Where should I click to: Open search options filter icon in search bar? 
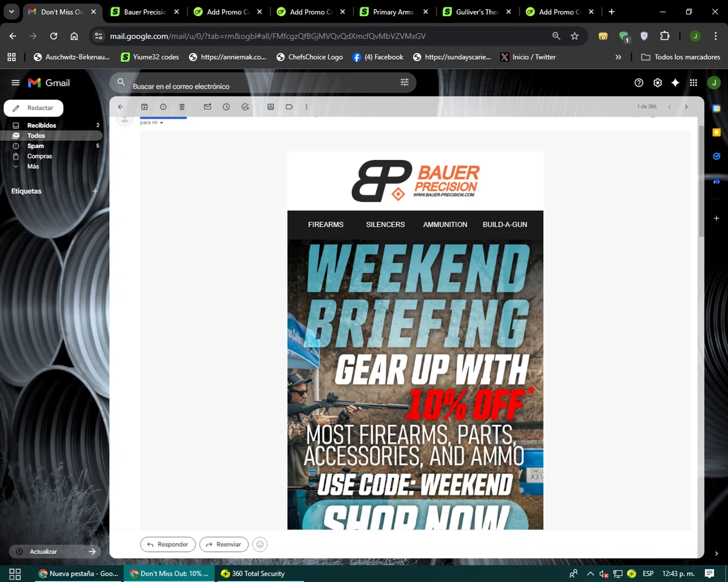pos(404,82)
